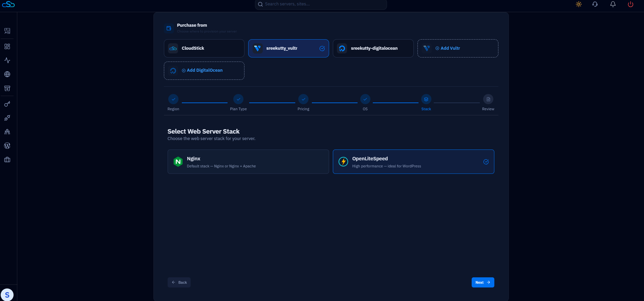Click the magnifier icon in the search bar

click(260, 4)
